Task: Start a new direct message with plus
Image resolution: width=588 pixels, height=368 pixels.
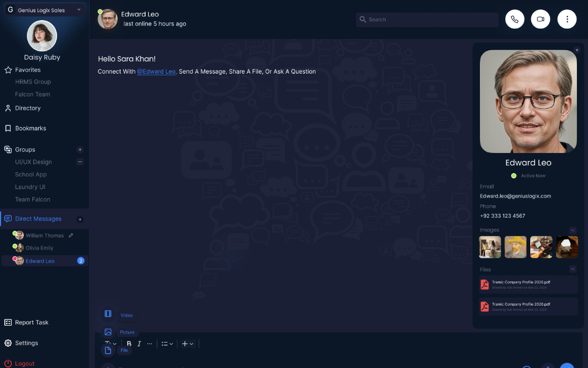Action: coord(80,219)
